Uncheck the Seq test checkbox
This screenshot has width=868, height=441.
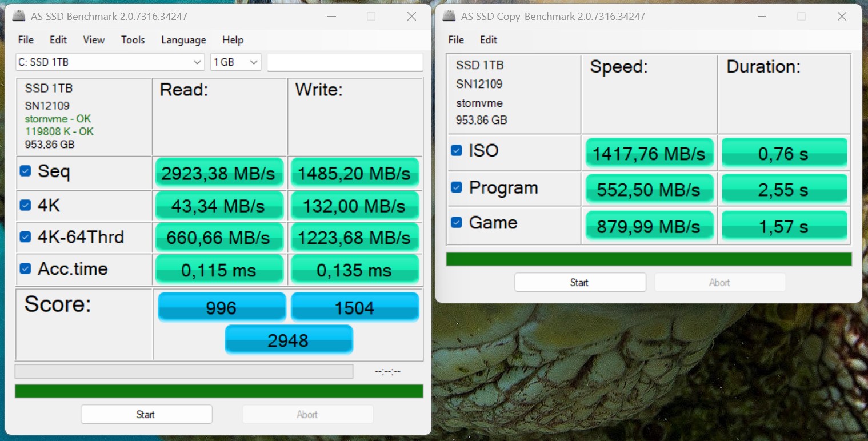(25, 171)
